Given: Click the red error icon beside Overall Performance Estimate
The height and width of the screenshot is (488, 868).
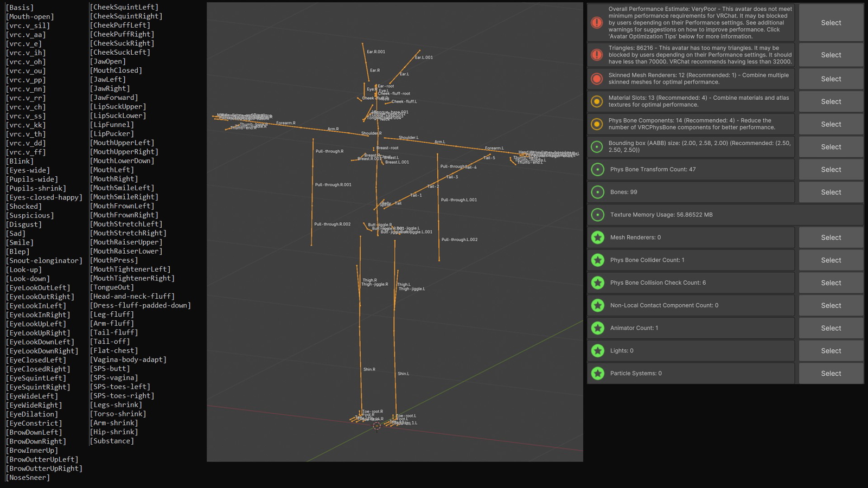Looking at the screenshot, I should coord(597,23).
